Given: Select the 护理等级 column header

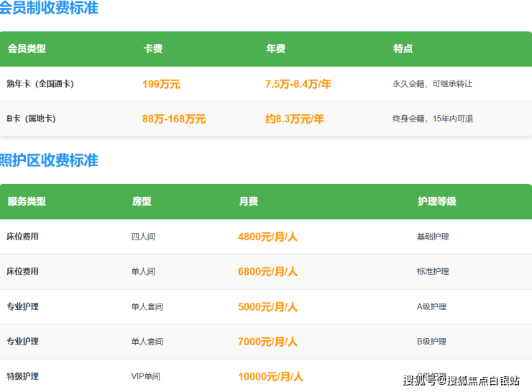Looking at the screenshot, I should click(436, 201).
